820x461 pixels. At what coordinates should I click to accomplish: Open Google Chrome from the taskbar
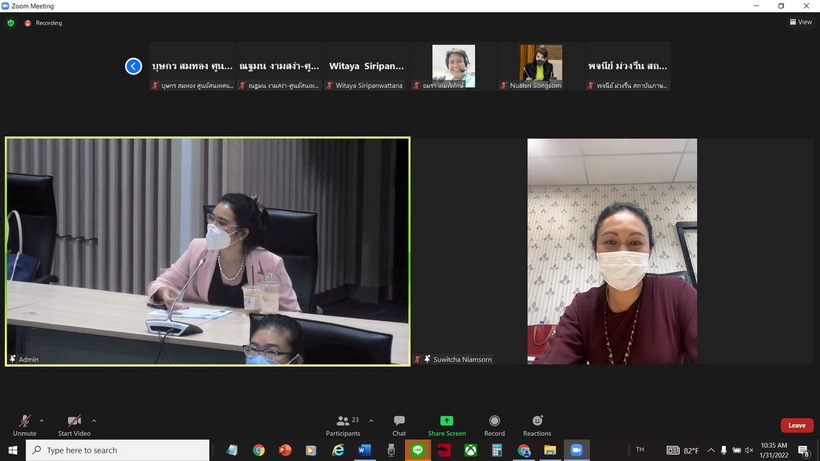coord(259,450)
